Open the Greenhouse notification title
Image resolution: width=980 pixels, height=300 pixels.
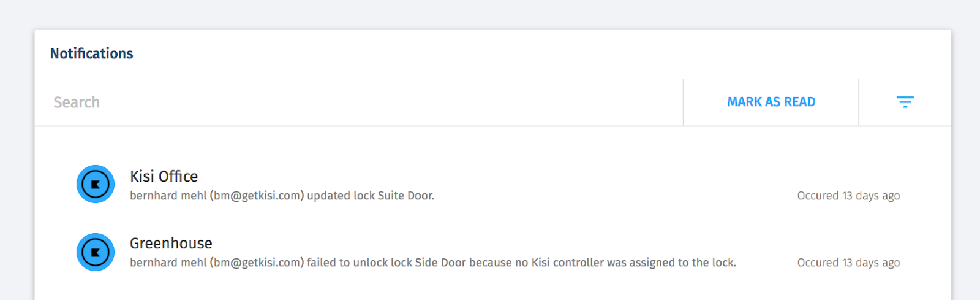[171, 244]
